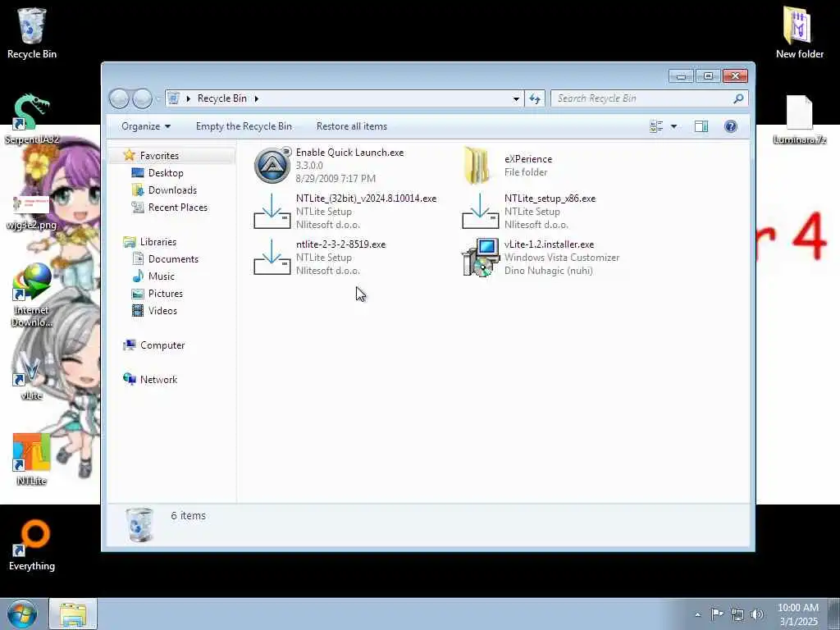Select NTLite_setup_x86.exe installer icon
Image resolution: width=840 pixels, height=630 pixels.
click(481, 211)
